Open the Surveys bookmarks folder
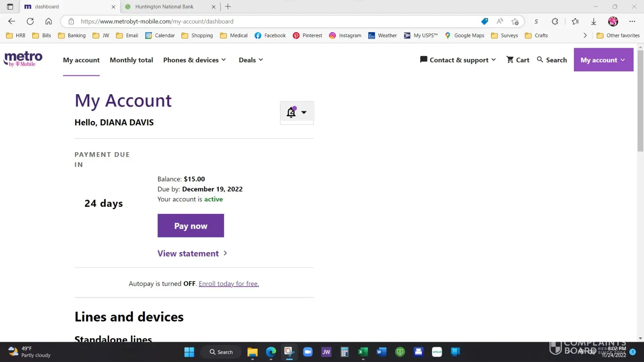This screenshot has width=644, height=362. [504, 35]
